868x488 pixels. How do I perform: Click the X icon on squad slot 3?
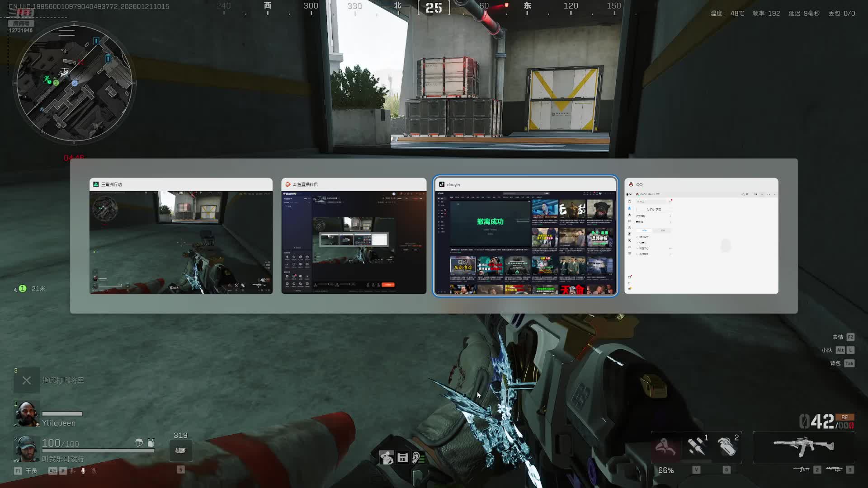tap(27, 380)
